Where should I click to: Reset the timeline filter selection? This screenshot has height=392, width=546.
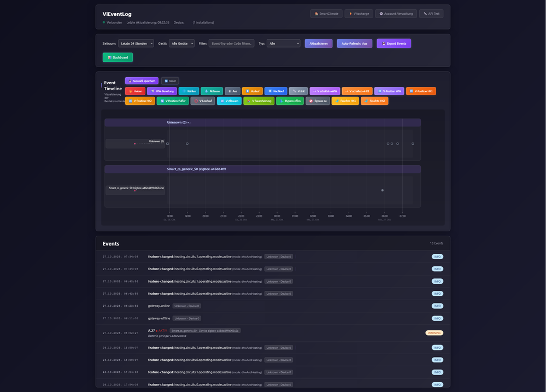coord(170,81)
